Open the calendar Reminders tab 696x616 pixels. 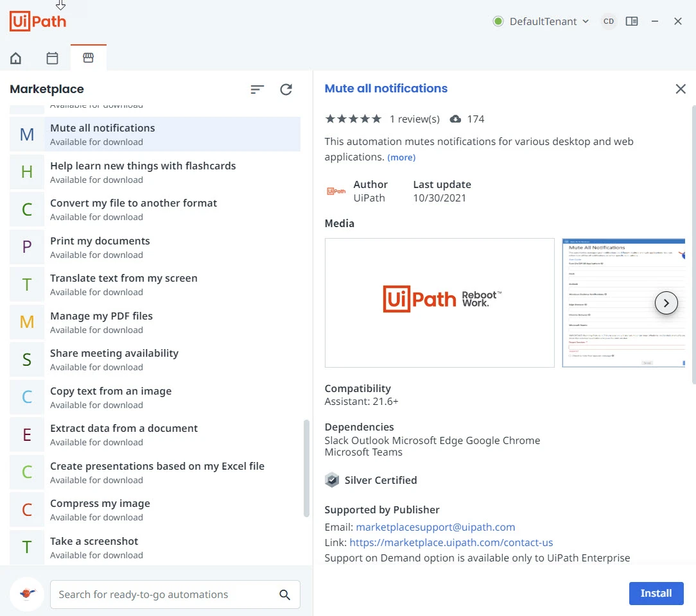point(53,58)
